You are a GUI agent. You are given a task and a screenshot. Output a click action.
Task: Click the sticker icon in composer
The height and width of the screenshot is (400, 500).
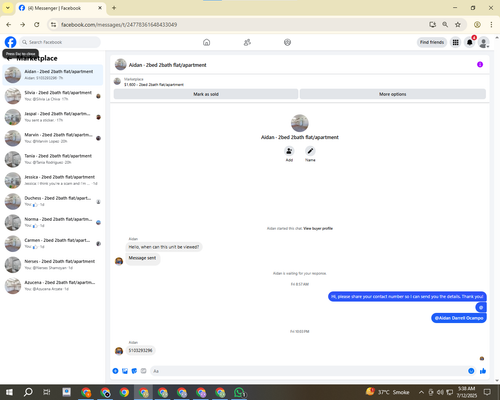click(134, 371)
